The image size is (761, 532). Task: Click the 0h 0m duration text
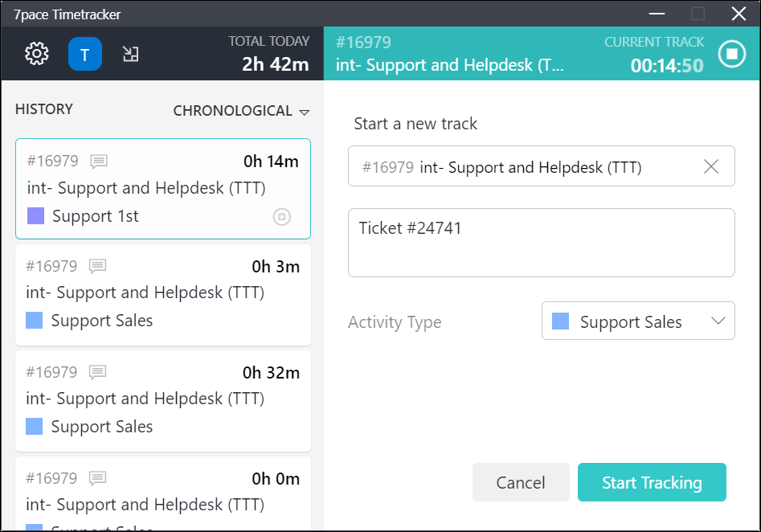[276, 479]
